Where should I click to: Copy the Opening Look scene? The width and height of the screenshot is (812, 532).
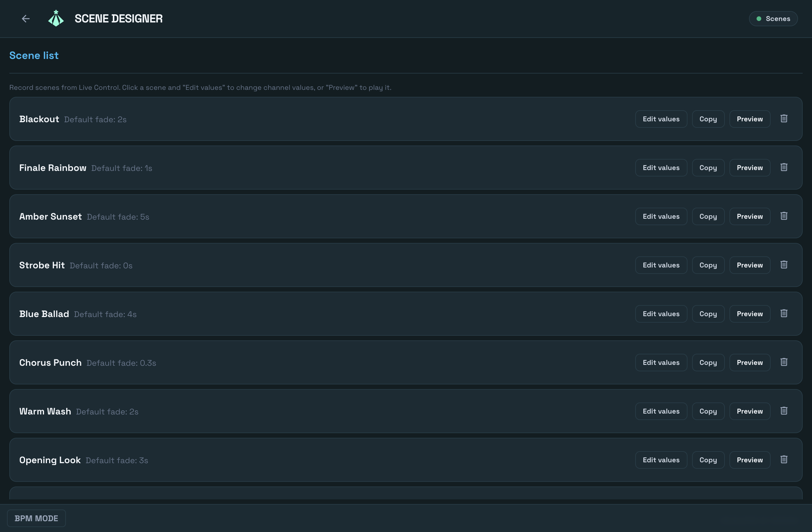point(708,460)
